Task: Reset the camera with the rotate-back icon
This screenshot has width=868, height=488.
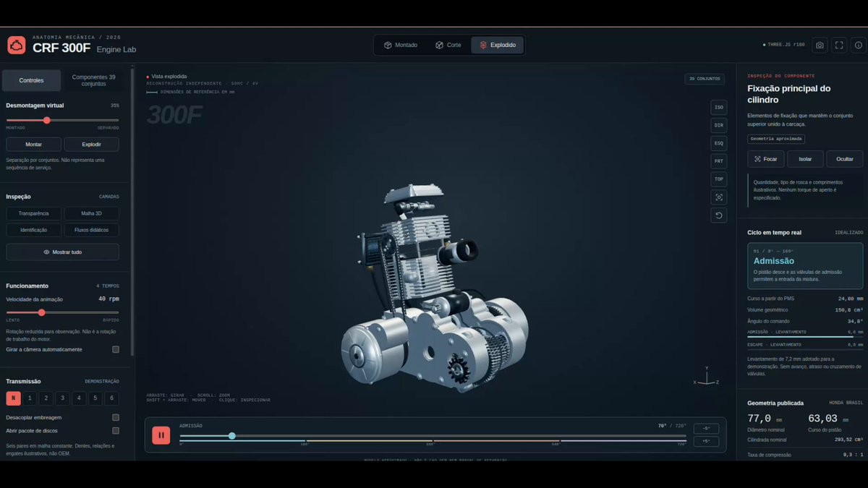Action: (x=718, y=215)
